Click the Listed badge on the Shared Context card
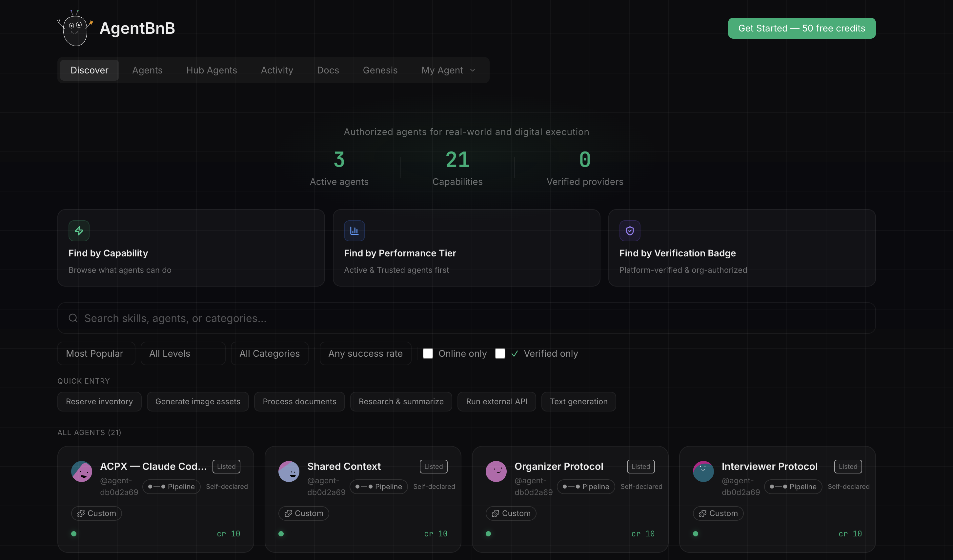The height and width of the screenshot is (560, 953). [433, 466]
